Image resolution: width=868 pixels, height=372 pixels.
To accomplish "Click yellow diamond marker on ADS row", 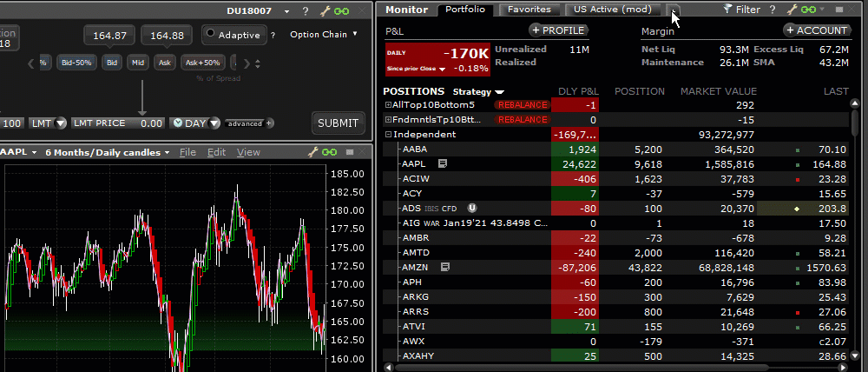I will point(797,209).
